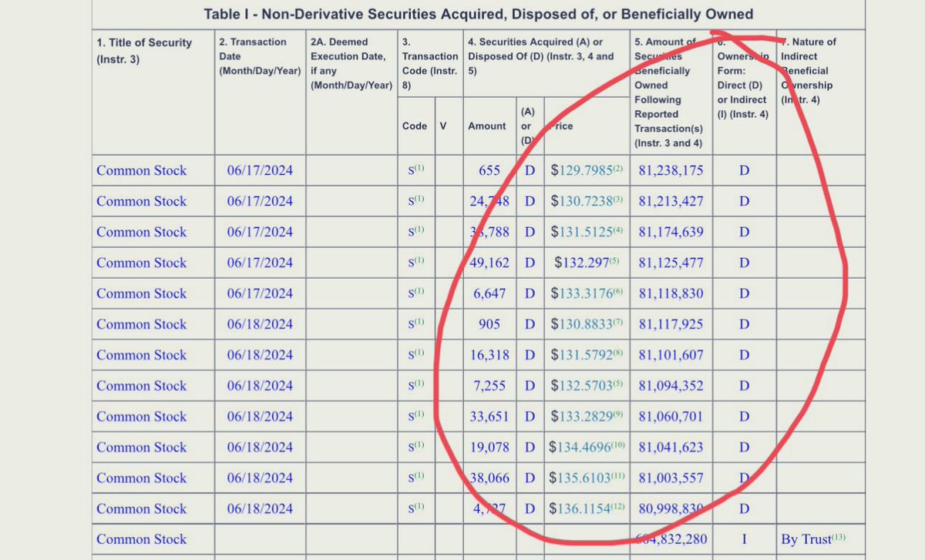This screenshot has height=560, width=925.
Task: Click owned amount 81,118,830
Action: coord(671,293)
